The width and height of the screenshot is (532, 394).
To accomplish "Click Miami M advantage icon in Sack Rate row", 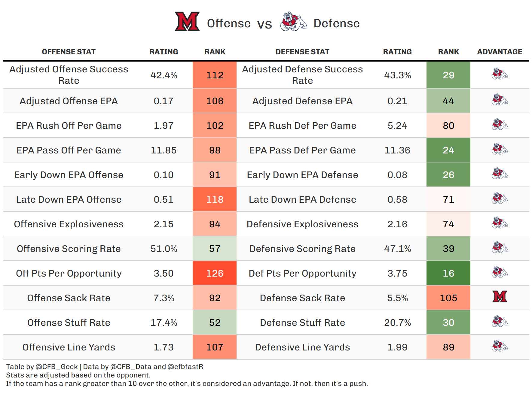I will pyautogui.click(x=500, y=297).
